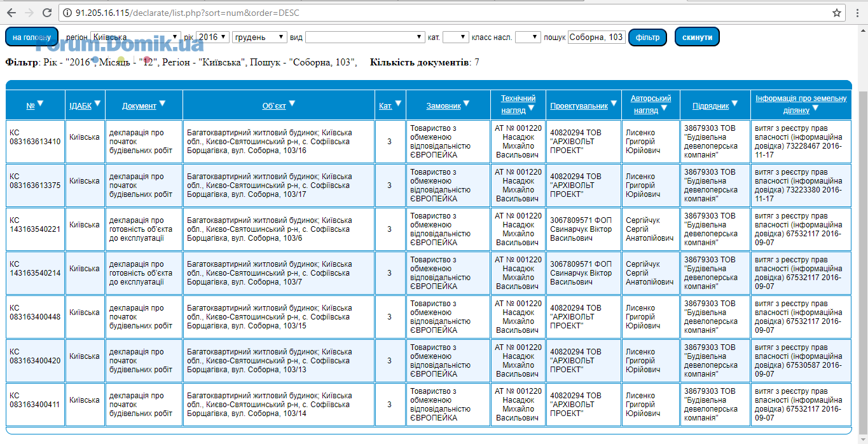Sort by the ІДАБК column header link
The image size is (868, 444).
click(x=80, y=106)
